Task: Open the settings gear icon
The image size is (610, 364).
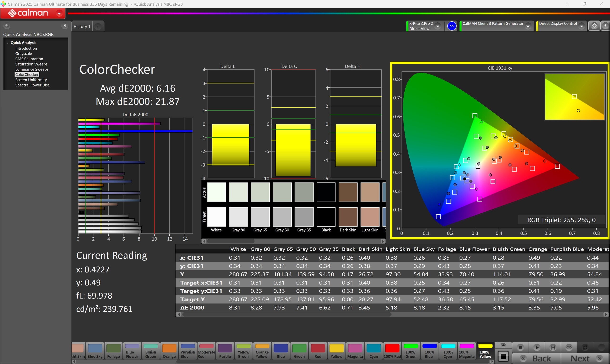Action: coord(594,26)
